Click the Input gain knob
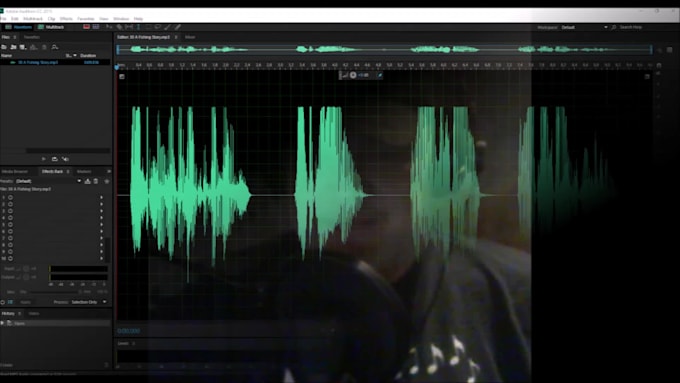Screen dimensions: 680x383 26,268
